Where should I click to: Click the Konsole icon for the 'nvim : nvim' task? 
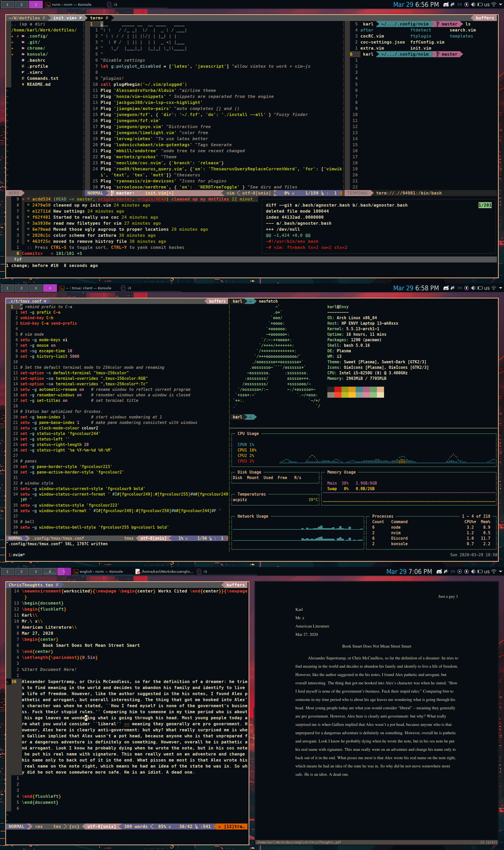[48, 4]
